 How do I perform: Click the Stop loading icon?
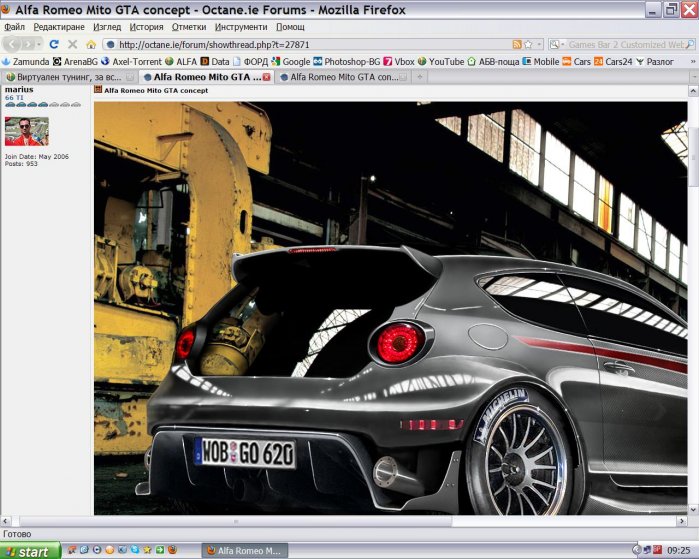(x=72, y=45)
